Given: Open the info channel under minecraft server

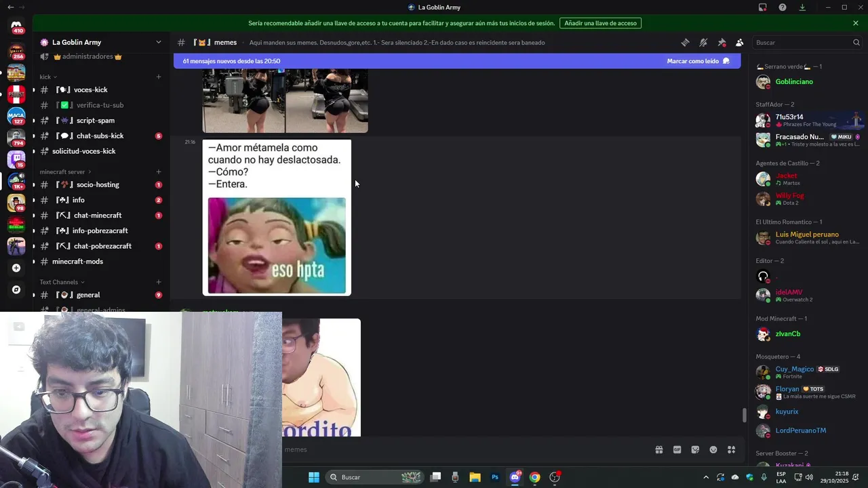Looking at the screenshot, I should (x=102, y=200).
